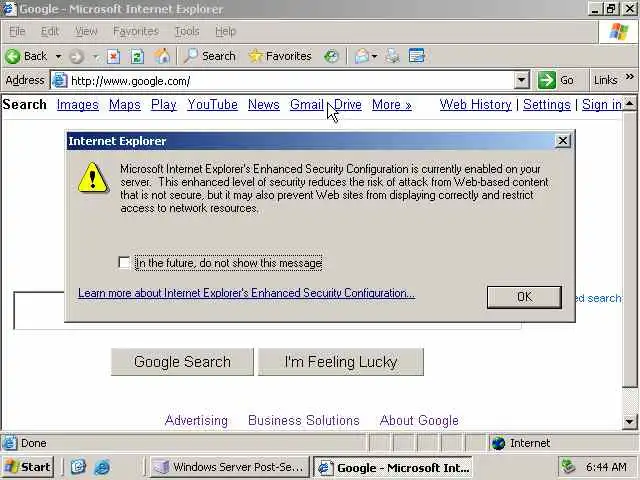The height and width of the screenshot is (480, 640).
Task: Open Google Settings link
Action: [x=547, y=105]
